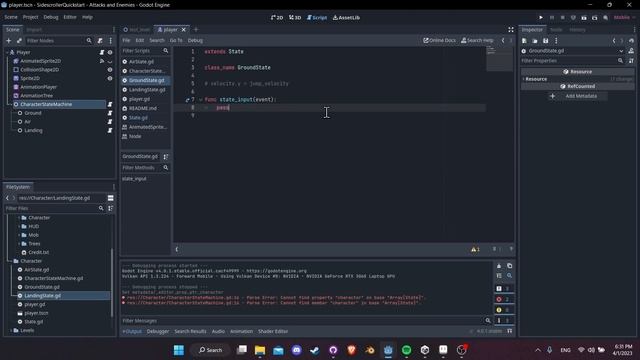Expand the Mob folder in FileSystem

tap(19, 235)
